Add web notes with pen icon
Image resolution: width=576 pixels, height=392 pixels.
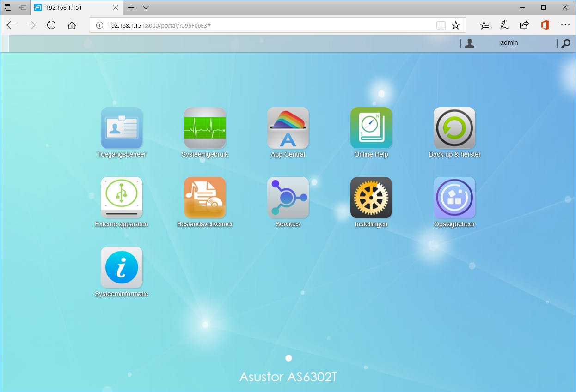coord(504,25)
